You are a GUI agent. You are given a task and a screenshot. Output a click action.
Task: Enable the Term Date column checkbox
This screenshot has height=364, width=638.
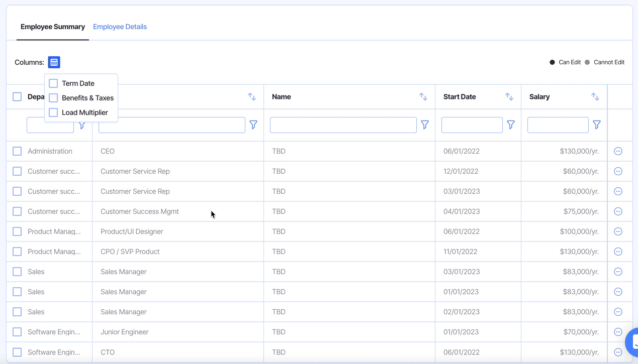[53, 83]
